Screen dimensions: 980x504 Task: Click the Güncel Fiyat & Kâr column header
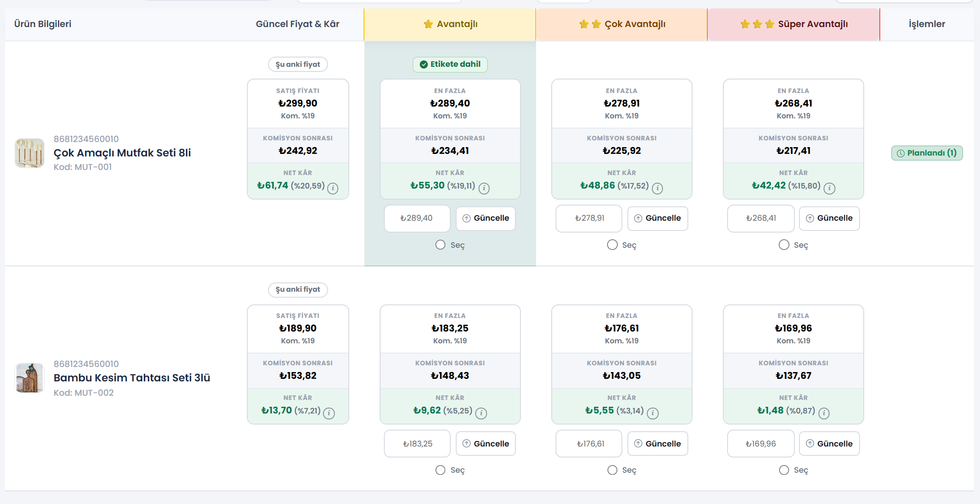tap(298, 24)
